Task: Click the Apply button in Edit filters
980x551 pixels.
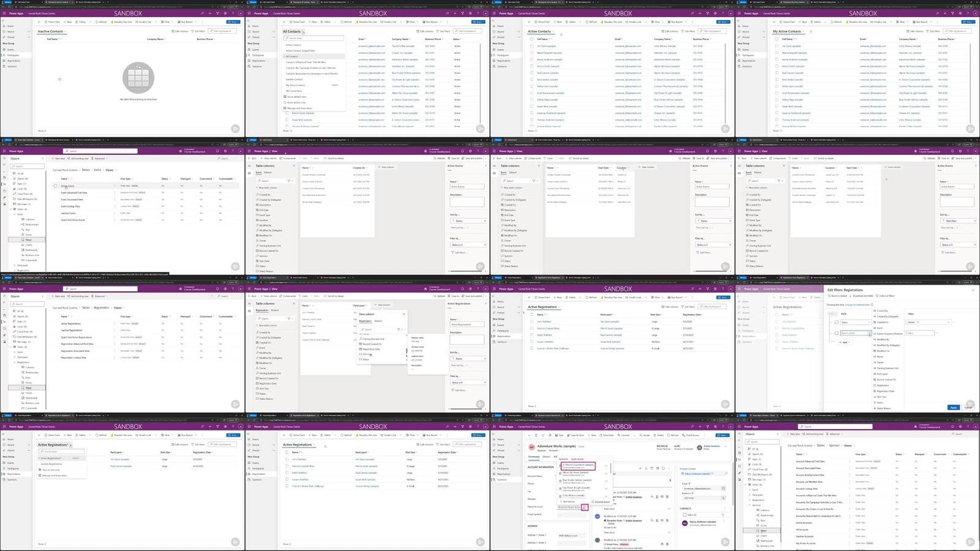Action: (x=954, y=407)
